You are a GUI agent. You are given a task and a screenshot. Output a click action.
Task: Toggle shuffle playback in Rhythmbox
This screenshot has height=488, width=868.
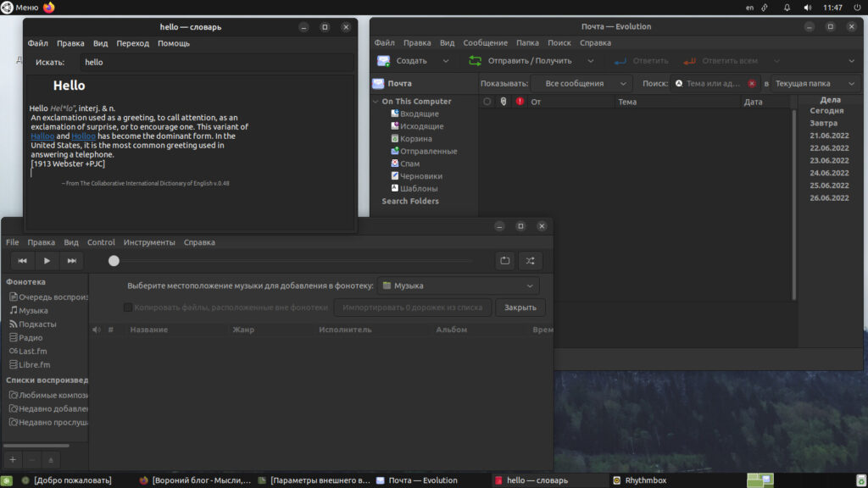point(530,261)
